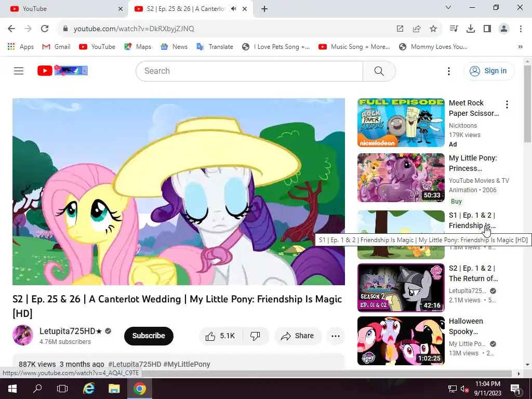Expand hidden bookmarks with double chevron
Screen dimensions: 532x399
520,47
